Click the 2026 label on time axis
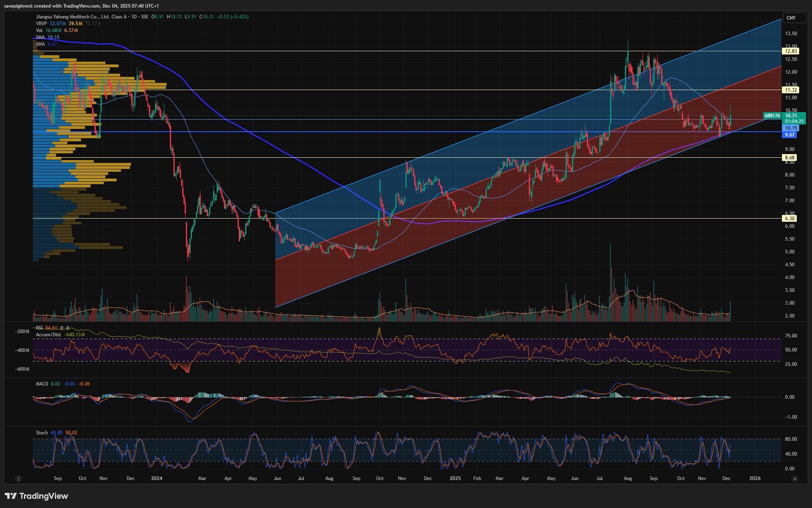The width and height of the screenshot is (812, 508). point(755,478)
